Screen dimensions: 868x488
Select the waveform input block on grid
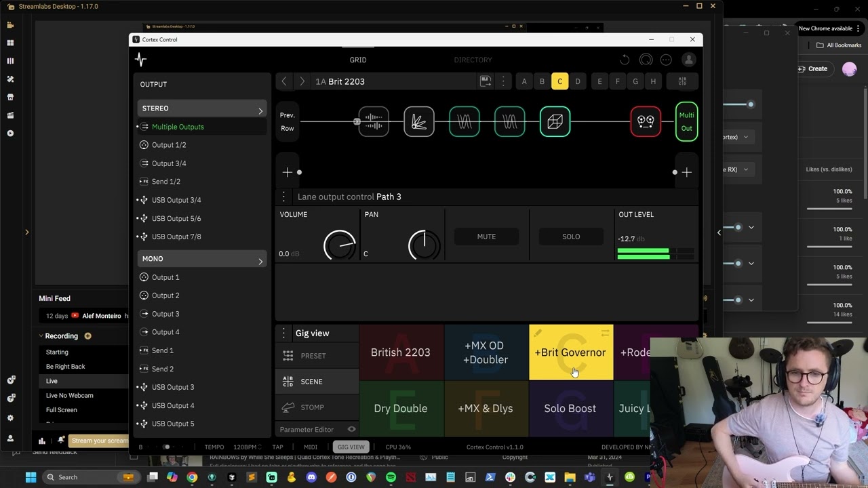374,122
